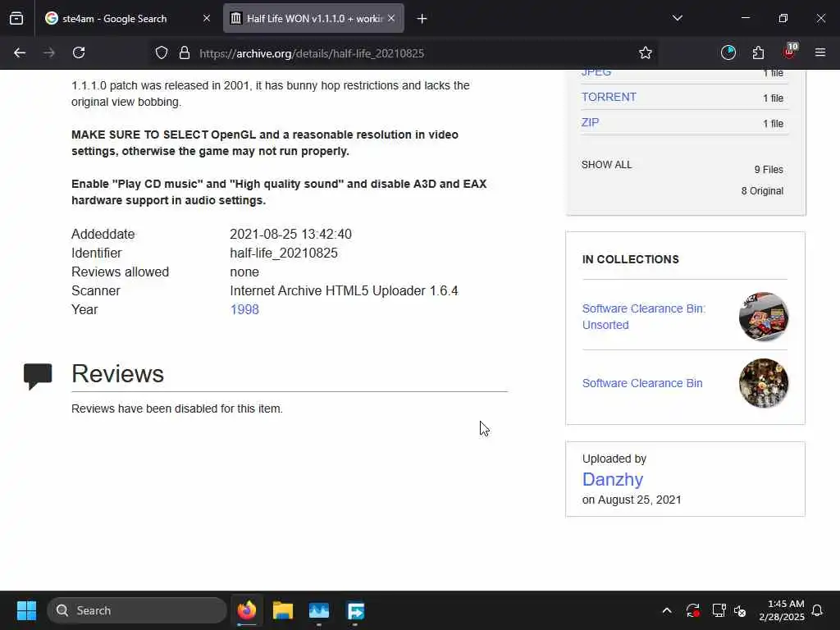Click the Scanner value Internet Archive HTML5 Uploader 1.6.4
The image size is (840, 630).
pos(344,291)
